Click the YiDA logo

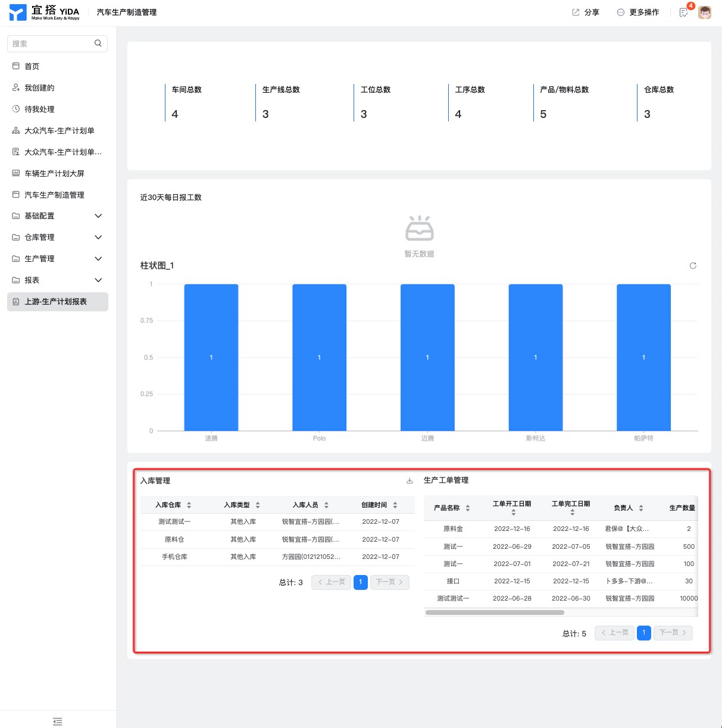pos(45,12)
